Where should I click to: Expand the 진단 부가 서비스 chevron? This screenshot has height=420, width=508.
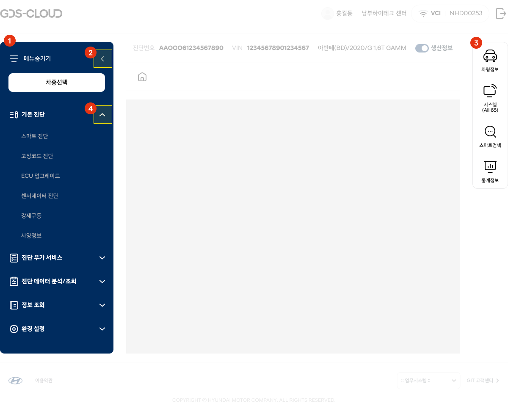point(102,258)
